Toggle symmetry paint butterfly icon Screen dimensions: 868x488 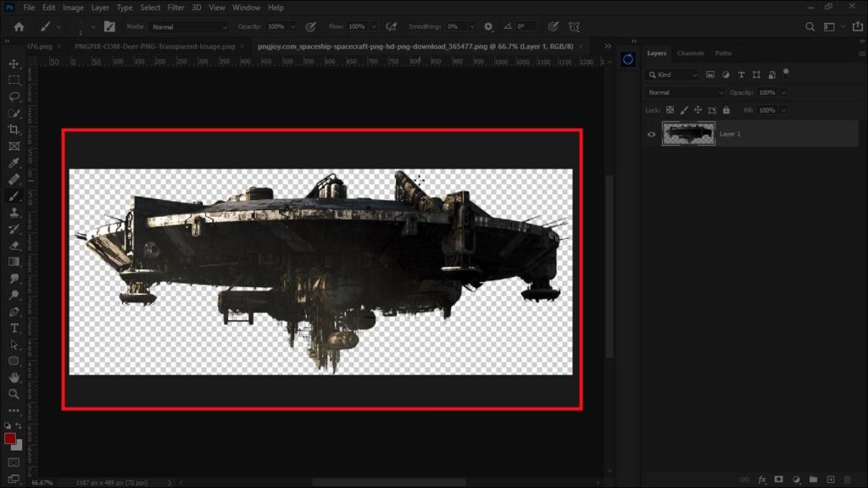(574, 26)
